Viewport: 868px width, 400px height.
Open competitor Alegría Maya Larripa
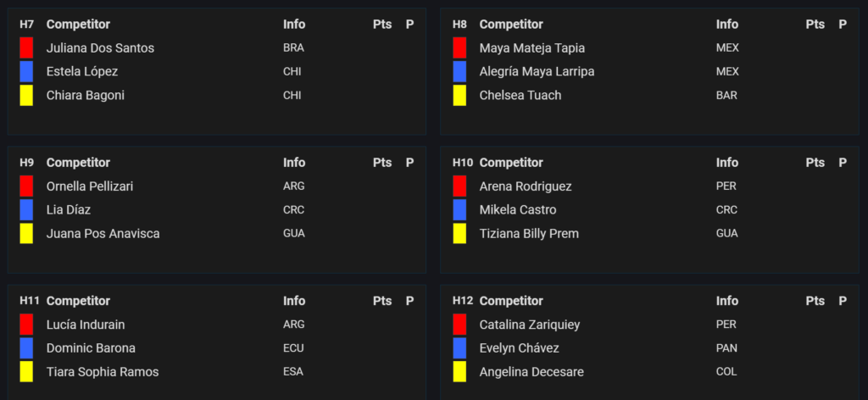(537, 71)
